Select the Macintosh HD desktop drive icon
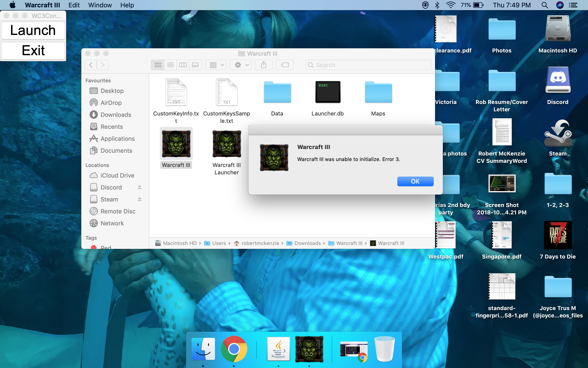The image size is (588, 368). (558, 29)
